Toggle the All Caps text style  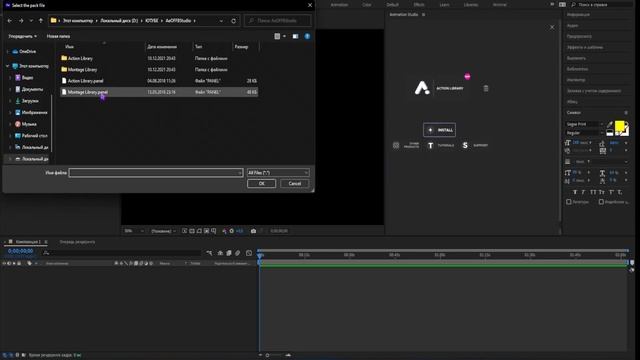(593, 192)
